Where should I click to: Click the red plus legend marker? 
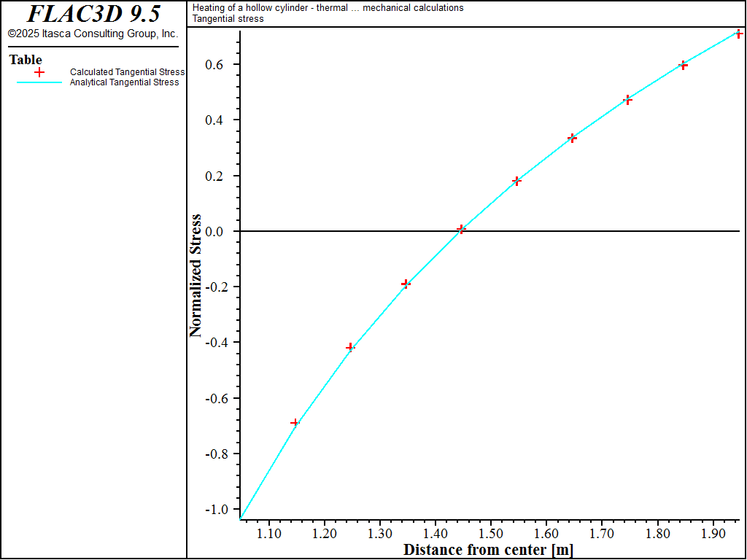(x=39, y=72)
